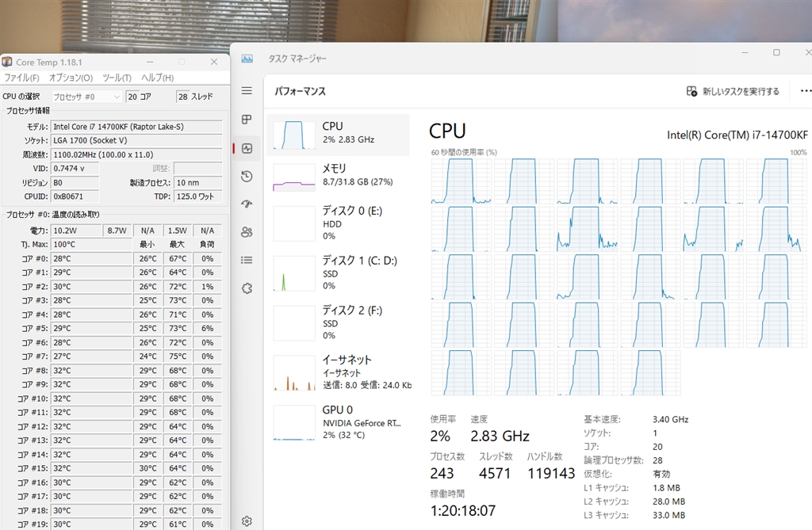Click 28.0 MB L2 cache value
Image resolution: width=812 pixels, height=530 pixels.
(x=668, y=501)
